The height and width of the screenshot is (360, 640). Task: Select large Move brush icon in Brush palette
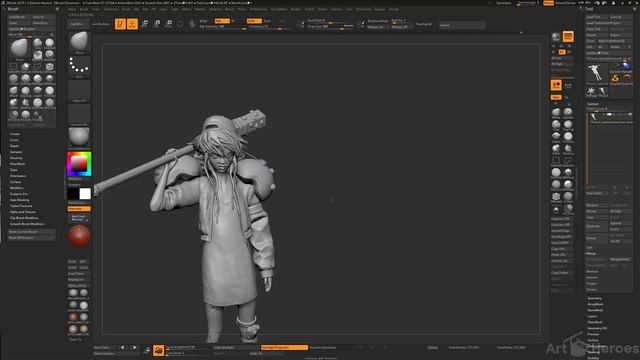[19, 49]
